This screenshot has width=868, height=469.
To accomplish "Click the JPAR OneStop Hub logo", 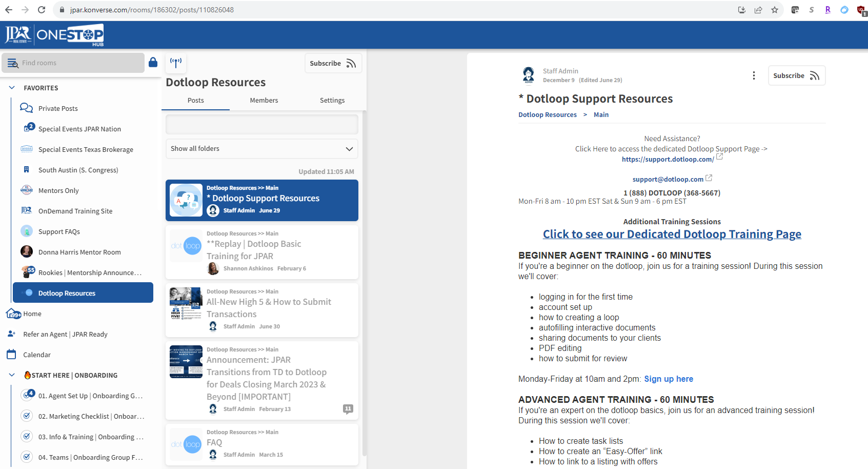I will pos(54,35).
